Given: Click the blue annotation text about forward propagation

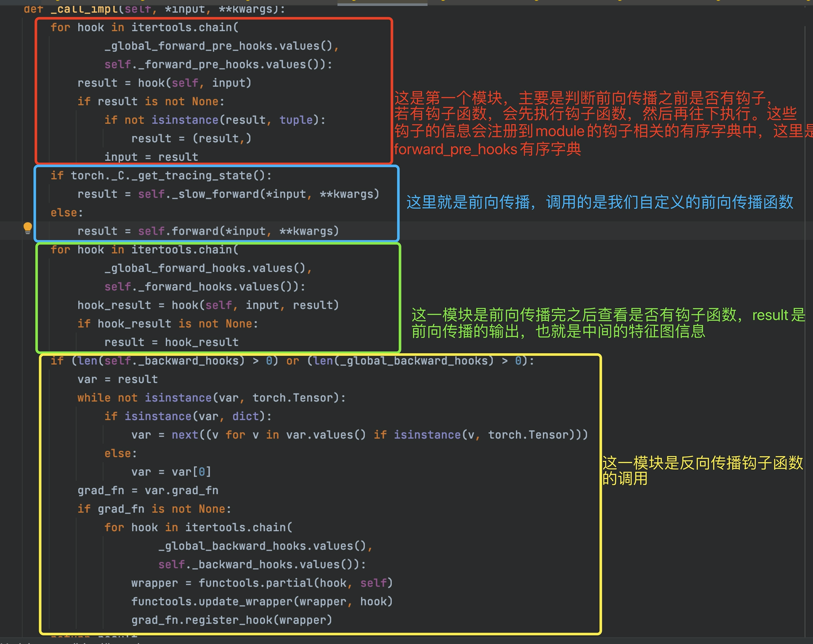Looking at the screenshot, I should (x=599, y=202).
